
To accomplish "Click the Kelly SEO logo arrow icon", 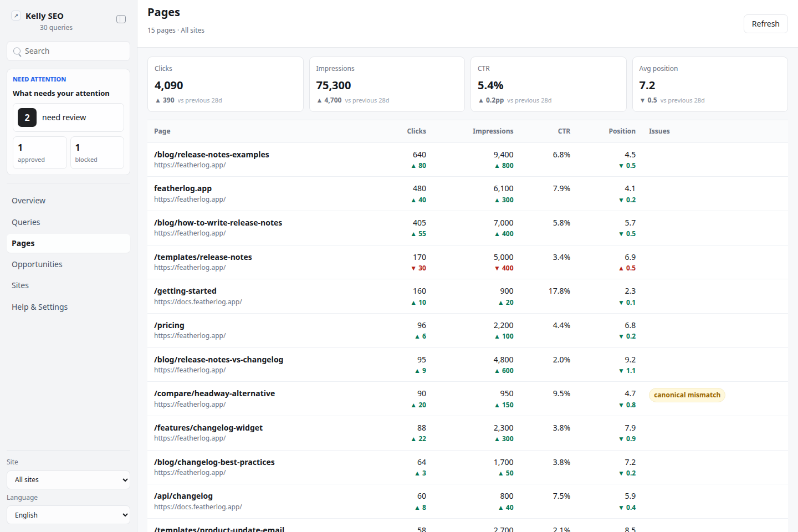I will pyautogui.click(x=16, y=16).
